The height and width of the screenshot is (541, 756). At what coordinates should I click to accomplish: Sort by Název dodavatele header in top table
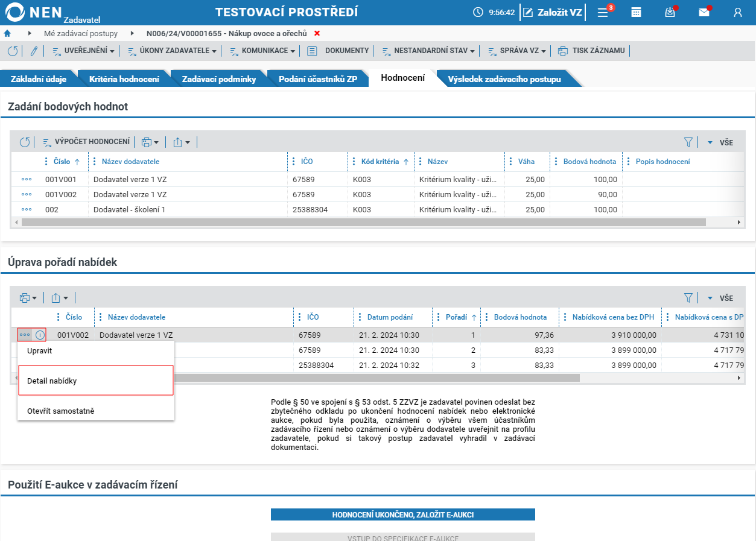coord(130,162)
